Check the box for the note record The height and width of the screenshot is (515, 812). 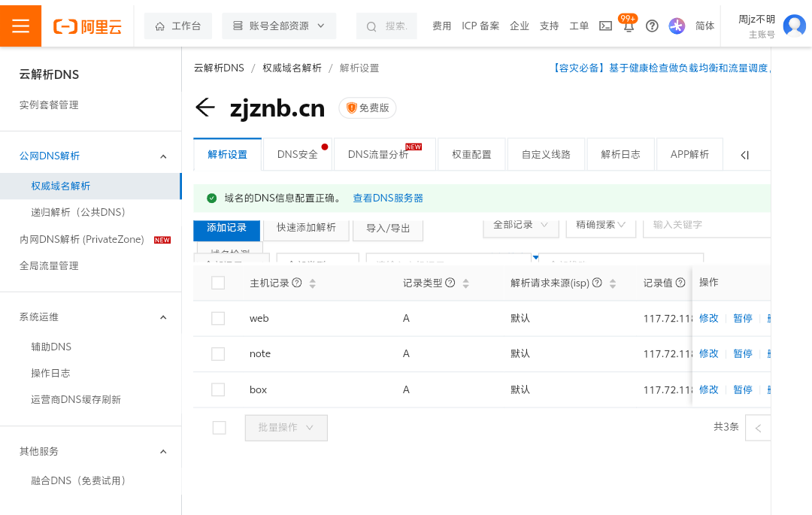(x=218, y=353)
